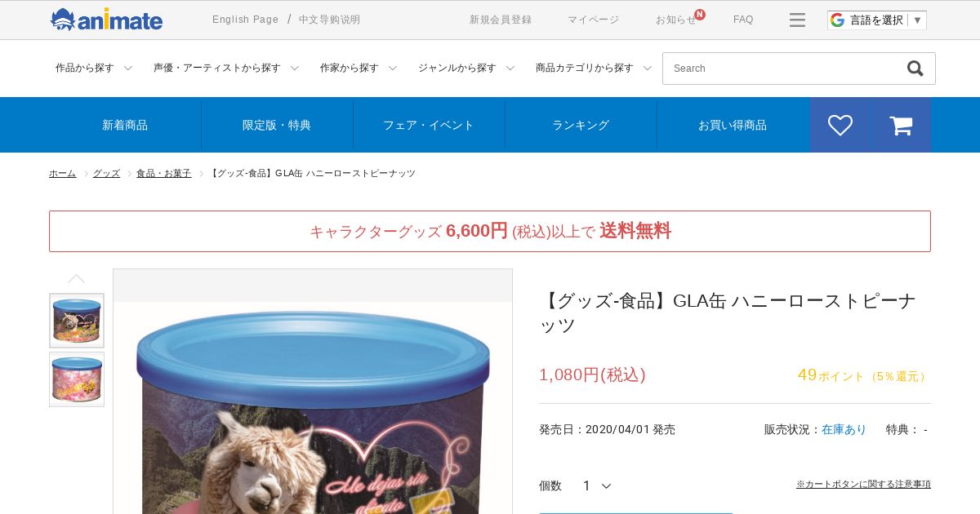Open the shopping cart icon
The image size is (980, 514).
point(901,125)
